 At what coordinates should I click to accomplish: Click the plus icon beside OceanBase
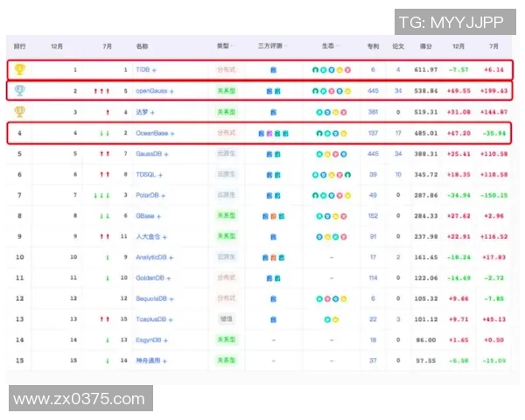pos(171,133)
